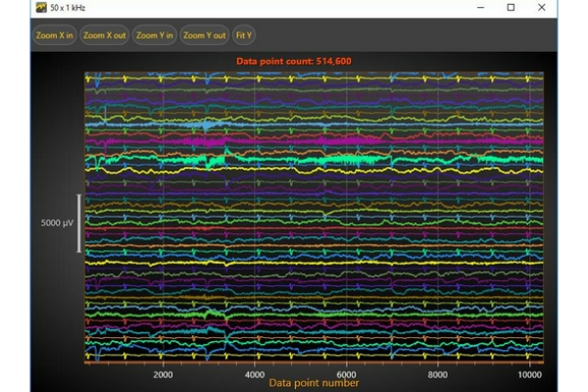
Task: Click the 6000 tick label on X axis
Action: (x=346, y=374)
